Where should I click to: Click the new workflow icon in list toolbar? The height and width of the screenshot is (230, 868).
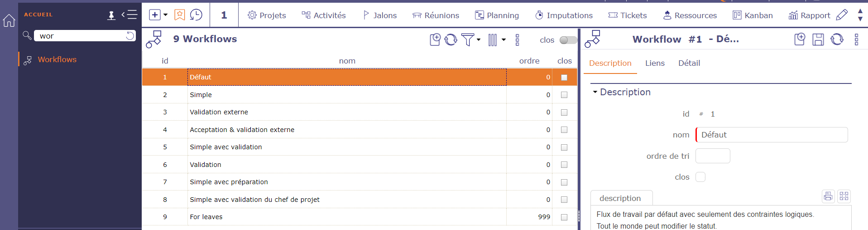tap(435, 40)
